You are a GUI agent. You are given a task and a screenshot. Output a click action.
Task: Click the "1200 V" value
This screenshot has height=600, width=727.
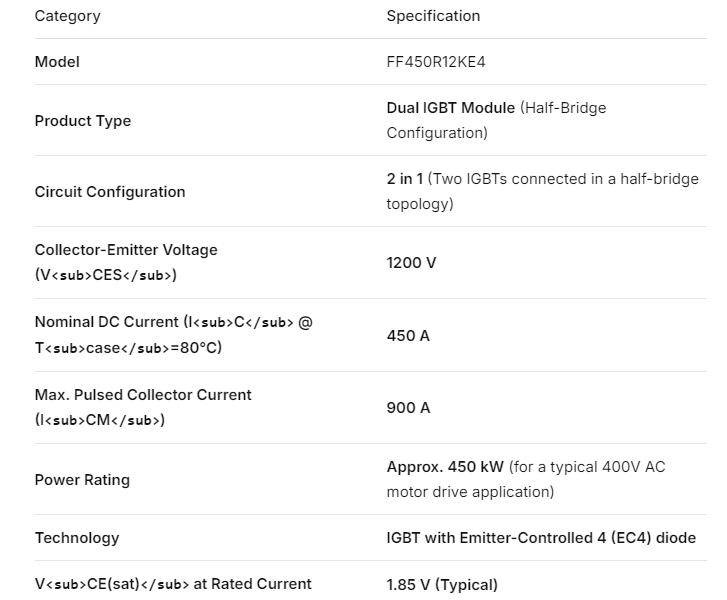click(411, 263)
